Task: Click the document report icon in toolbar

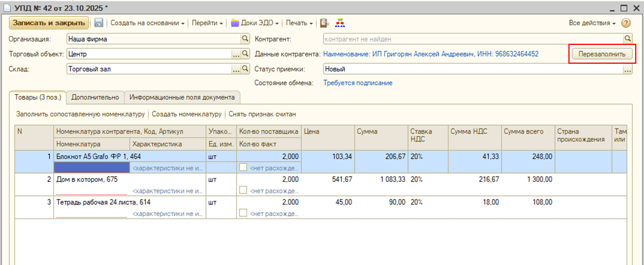Action: point(324,23)
